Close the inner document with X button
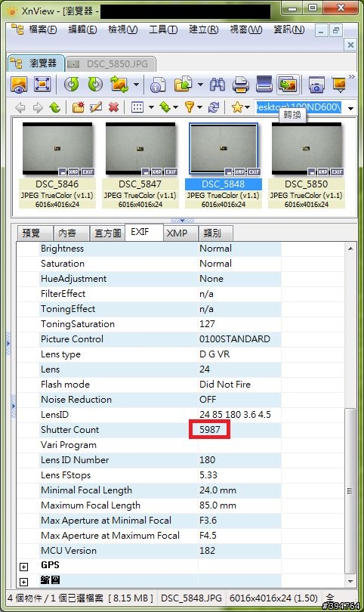Image resolution: width=364 pixels, height=612 pixels. coord(350,45)
